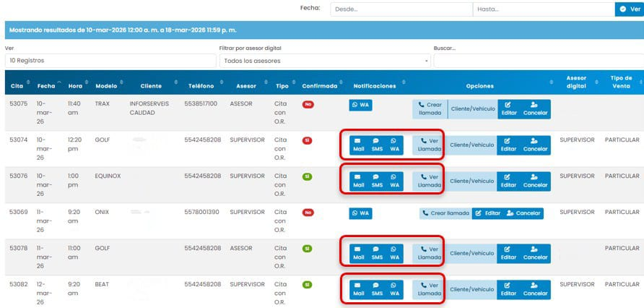This screenshot has height=308, width=644.
Task: Send SMS notification for appointment 53076
Action: pyautogui.click(x=377, y=181)
